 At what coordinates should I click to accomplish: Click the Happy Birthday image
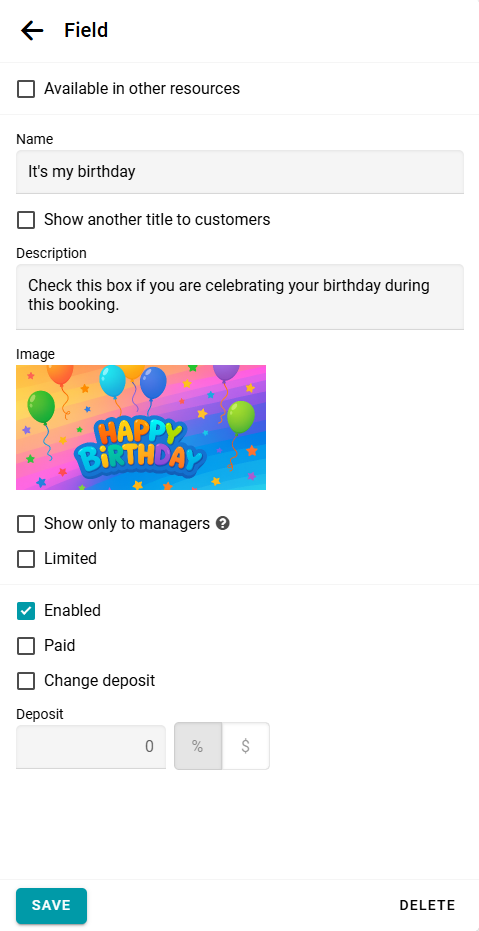[x=141, y=428]
